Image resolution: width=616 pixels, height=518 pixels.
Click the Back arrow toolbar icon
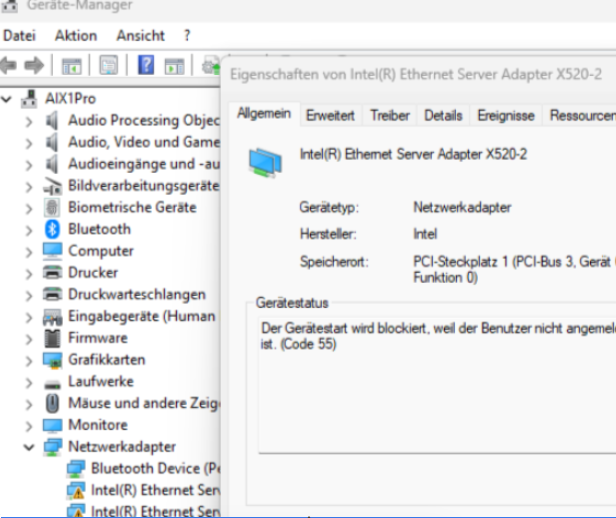(9, 65)
